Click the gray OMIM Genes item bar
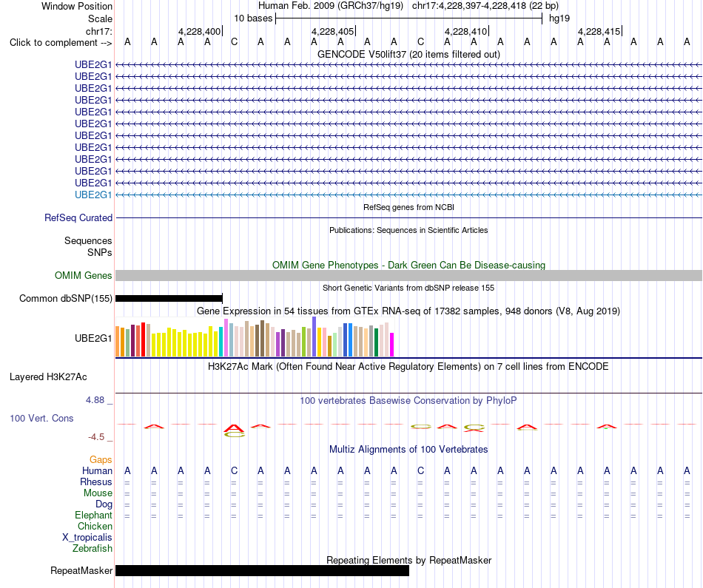The width and height of the screenshot is (703, 588). click(x=409, y=276)
